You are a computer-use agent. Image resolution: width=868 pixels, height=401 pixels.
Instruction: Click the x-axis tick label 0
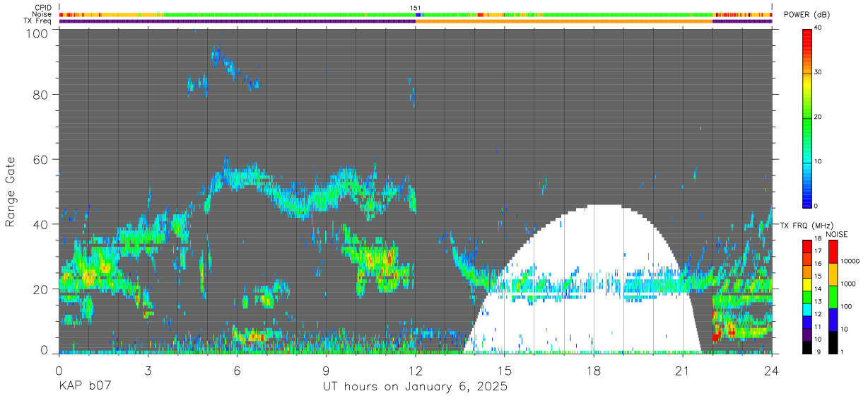point(59,369)
